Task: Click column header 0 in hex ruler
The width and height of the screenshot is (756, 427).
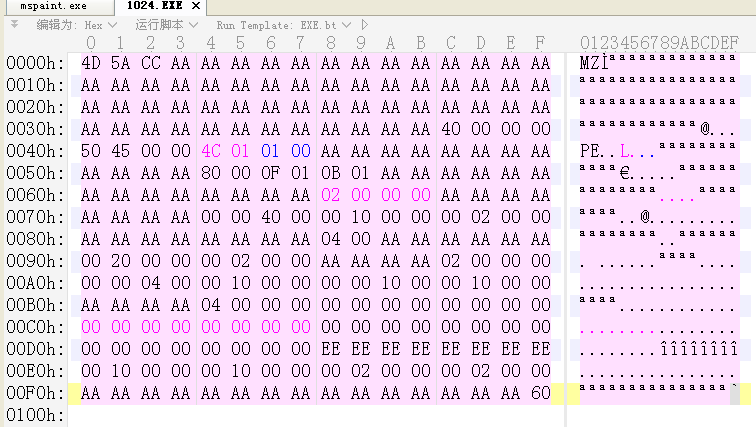Action: (91, 43)
